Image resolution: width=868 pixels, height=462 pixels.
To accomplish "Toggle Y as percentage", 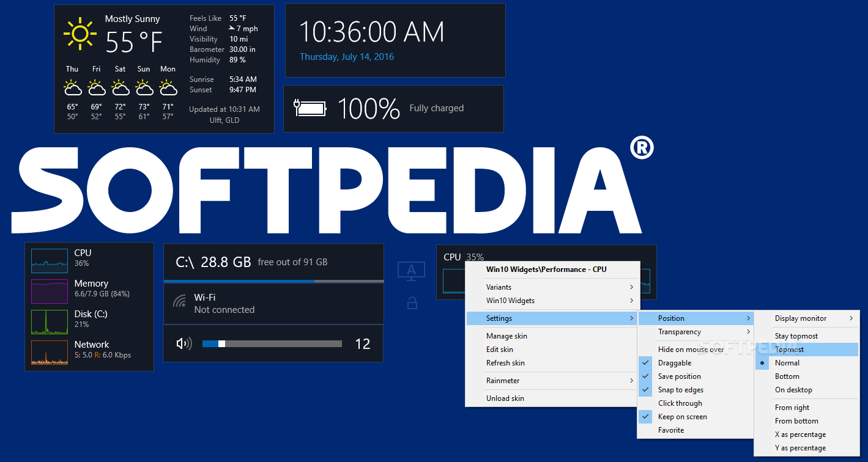I will 807,448.
